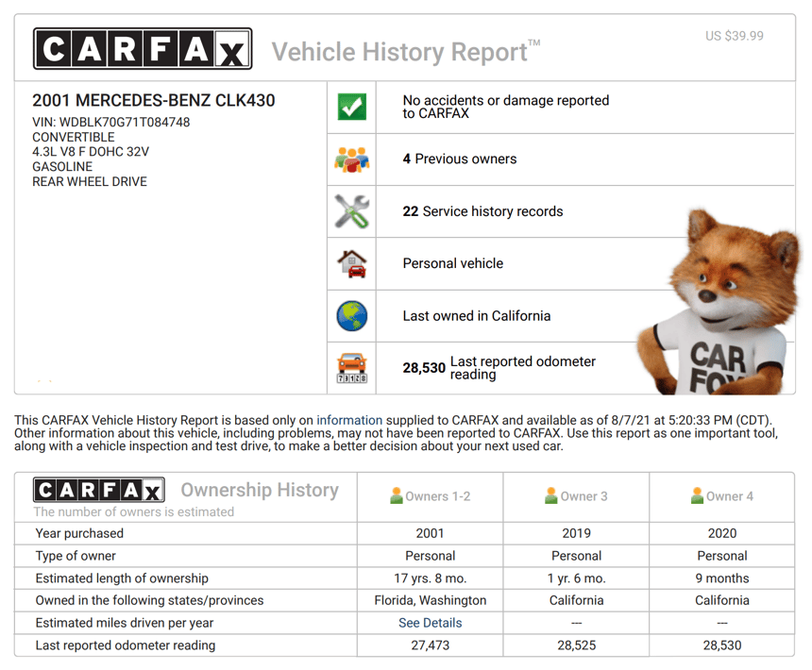Click the previous owners people icon

click(351, 159)
